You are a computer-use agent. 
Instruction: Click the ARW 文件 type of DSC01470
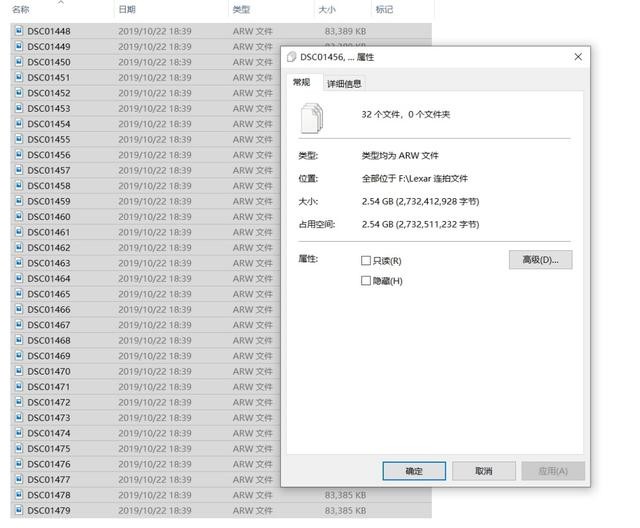point(252,371)
